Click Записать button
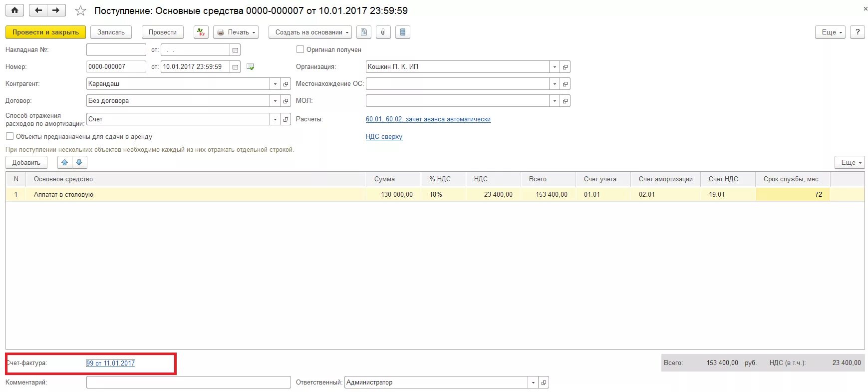 point(111,32)
